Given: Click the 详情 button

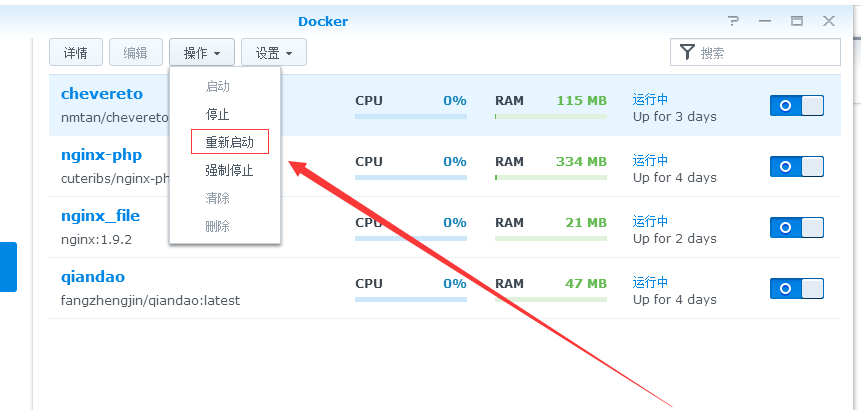Looking at the screenshot, I should (76, 53).
